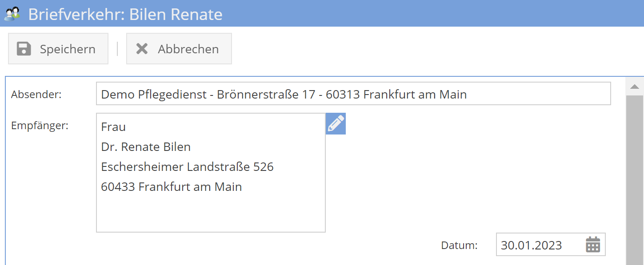Click the X icon on the Abbrechen button

142,48
